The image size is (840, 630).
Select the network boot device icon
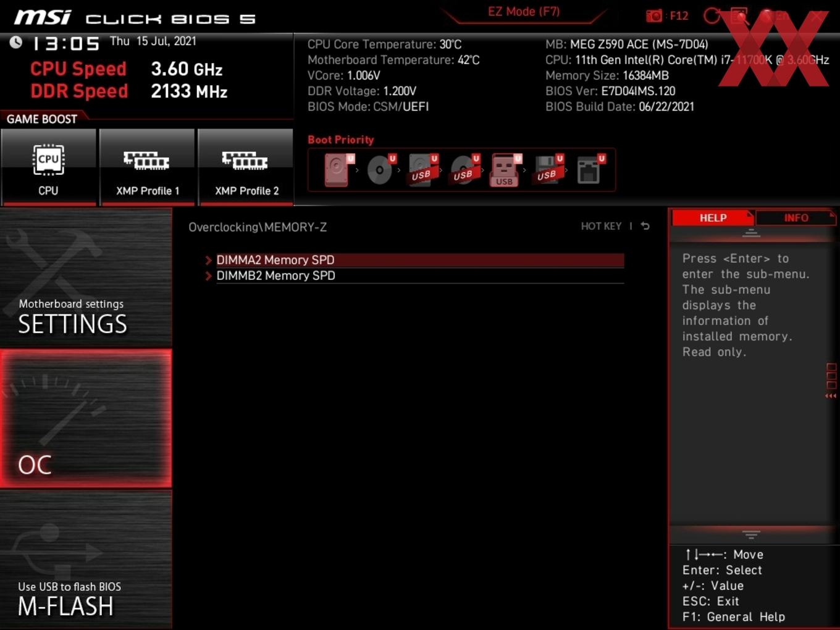click(x=590, y=170)
